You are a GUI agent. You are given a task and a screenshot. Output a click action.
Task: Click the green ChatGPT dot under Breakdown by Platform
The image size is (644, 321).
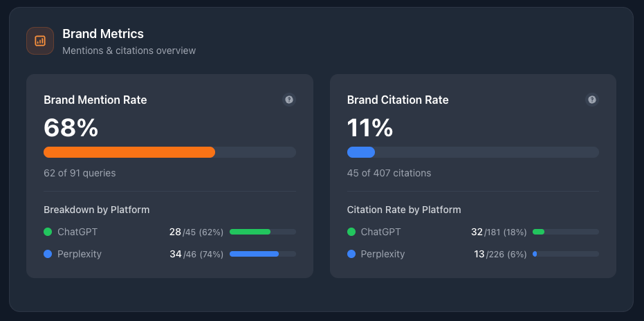(x=48, y=232)
